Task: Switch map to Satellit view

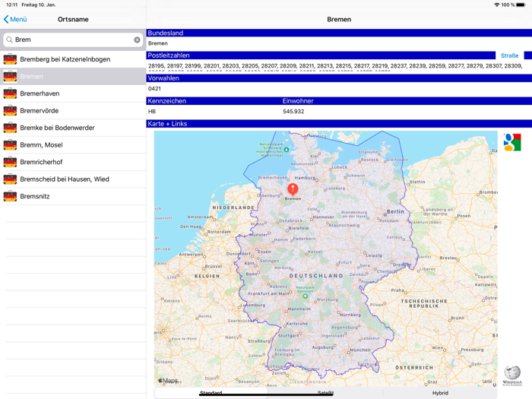Action: [x=325, y=393]
